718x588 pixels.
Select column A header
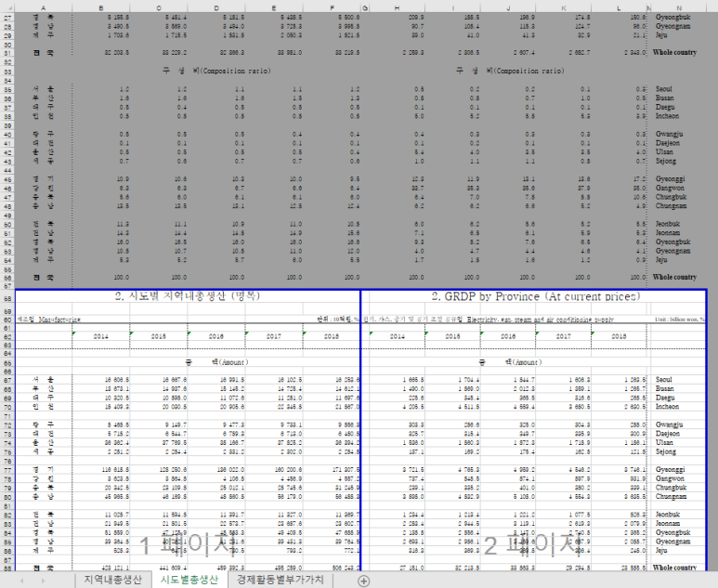tap(44, 7)
